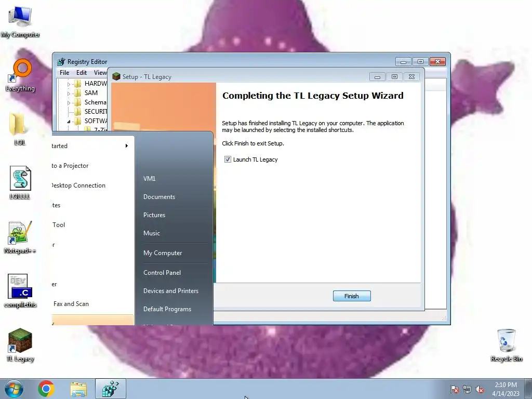Click the network tray icon

point(467,389)
